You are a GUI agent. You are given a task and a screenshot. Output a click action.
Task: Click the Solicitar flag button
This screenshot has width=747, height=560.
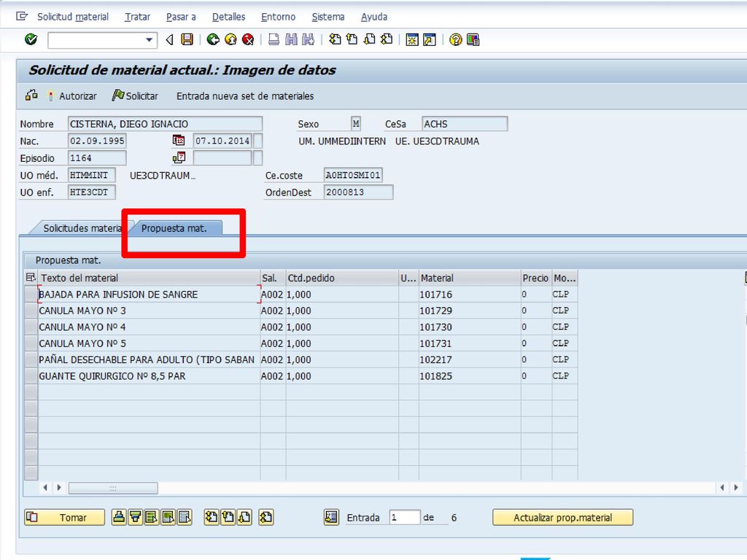coord(135,96)
